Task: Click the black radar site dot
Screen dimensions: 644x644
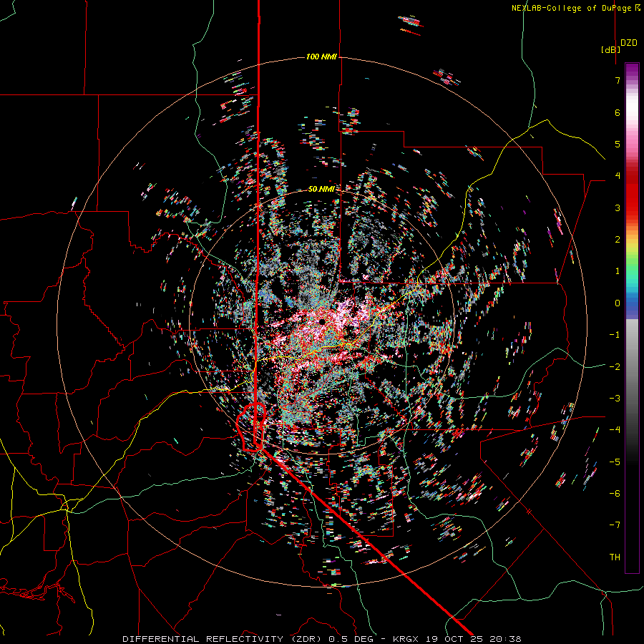Action: (x=322, y=321)
